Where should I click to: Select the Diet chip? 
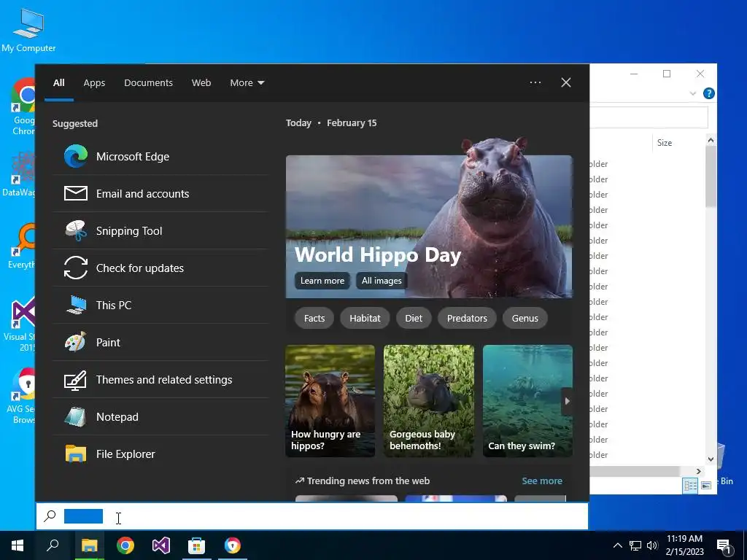(414, 318)
